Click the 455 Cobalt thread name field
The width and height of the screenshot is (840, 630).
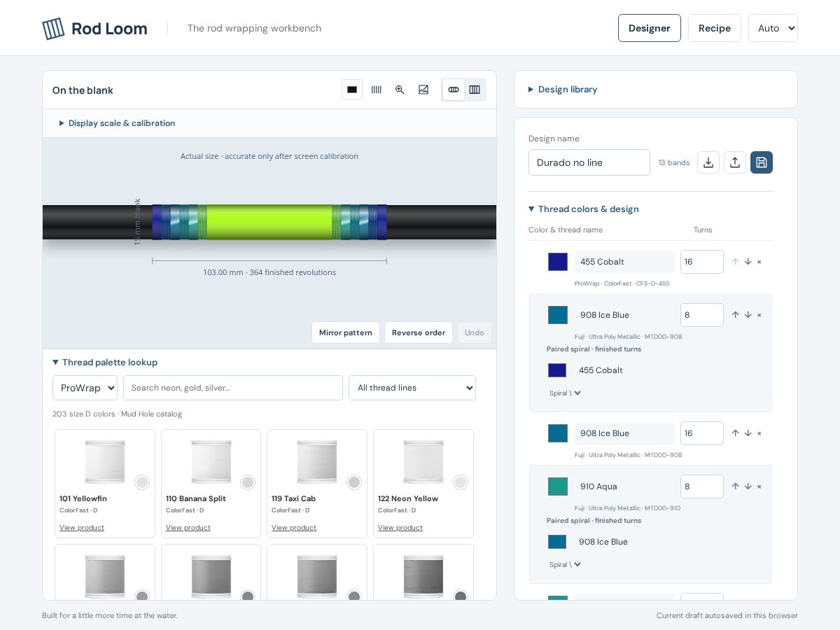pos(624,262)
